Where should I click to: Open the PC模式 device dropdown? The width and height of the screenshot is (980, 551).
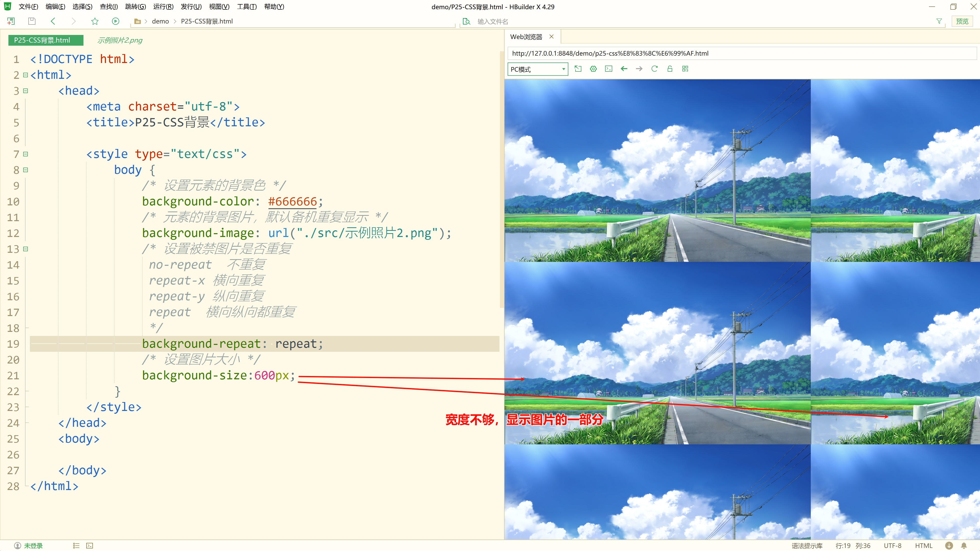click(x=537, y=69)
